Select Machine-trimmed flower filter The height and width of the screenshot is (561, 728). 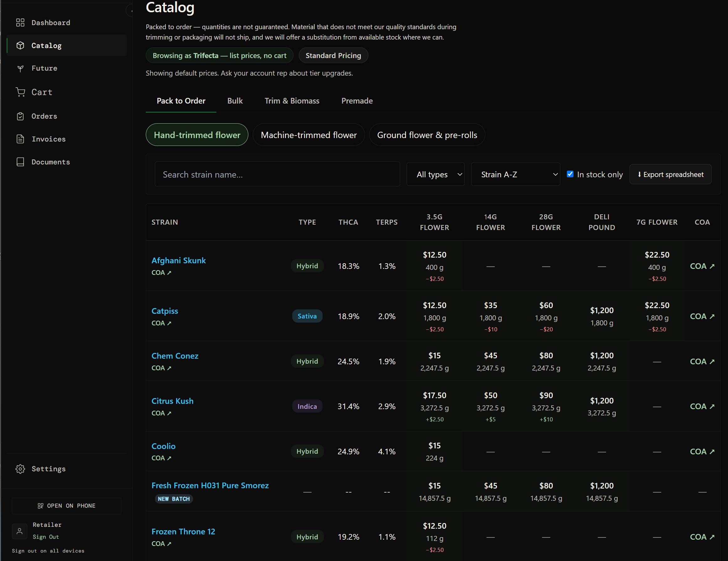(x=309, y=135)
